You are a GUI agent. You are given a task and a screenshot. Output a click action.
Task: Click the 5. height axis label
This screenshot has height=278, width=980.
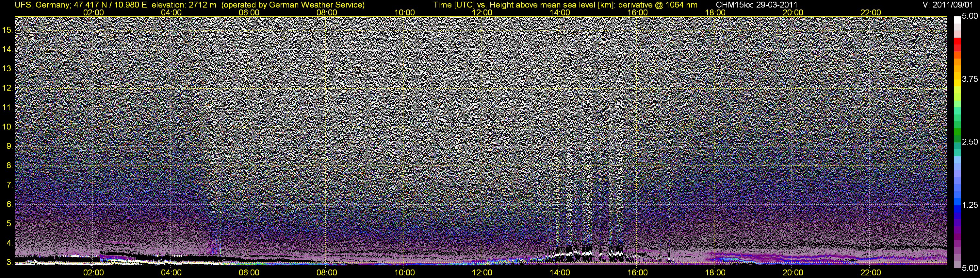coord(9,224)
